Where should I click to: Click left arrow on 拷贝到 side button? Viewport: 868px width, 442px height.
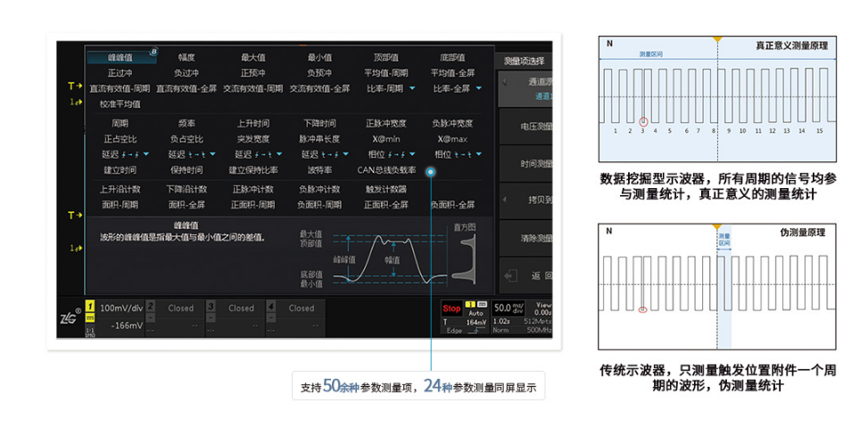[504, 200]
